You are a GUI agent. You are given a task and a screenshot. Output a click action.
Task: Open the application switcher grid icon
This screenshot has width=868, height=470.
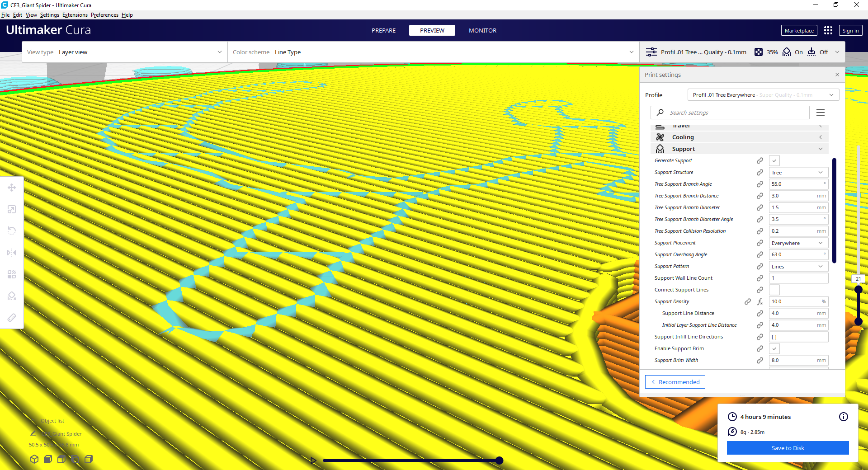828,30
